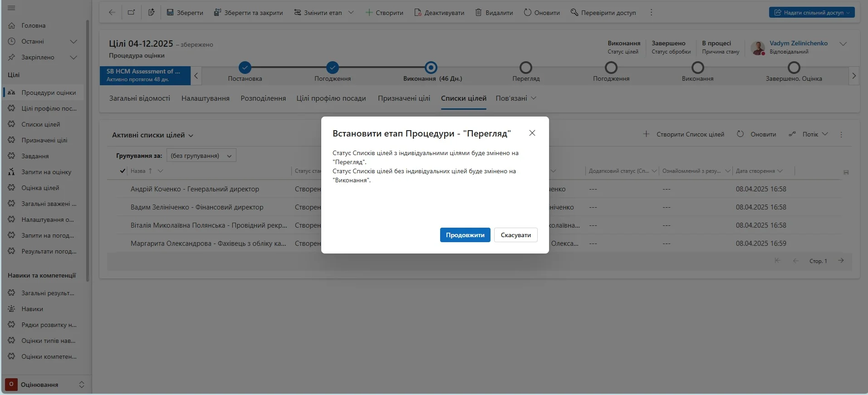Click the back arrow in toolbar
This screenshot has height=395, width=868.
(112, 13)
